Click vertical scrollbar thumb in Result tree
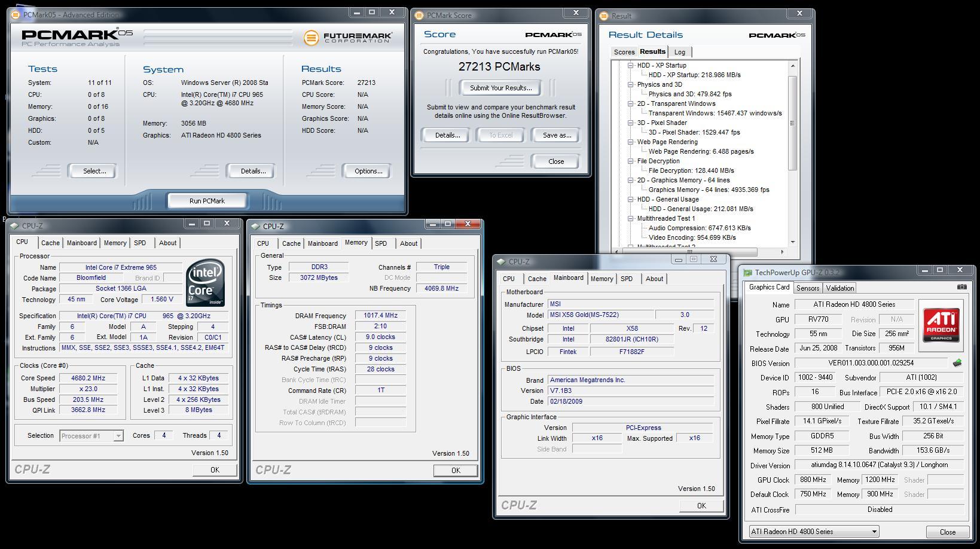The image size is (980, 549). click(x=793, y=123)
